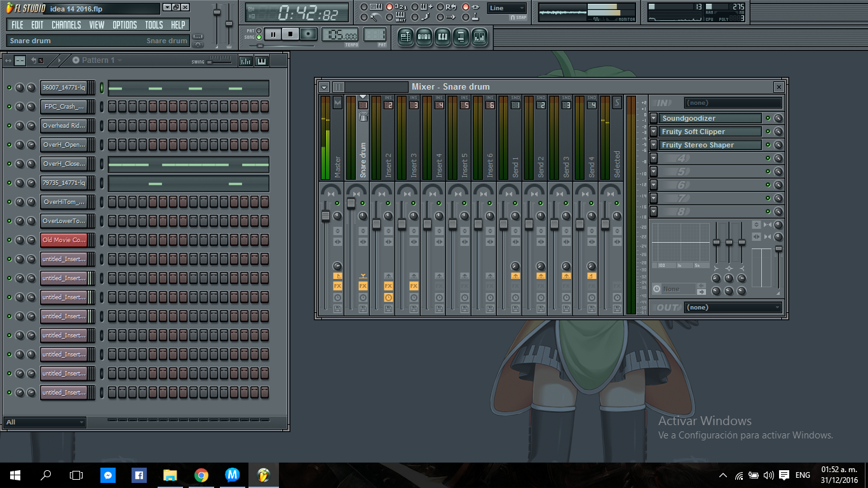The image size is (868, 488).
Task: Stop playback with stop button
Action: (290, 34)
